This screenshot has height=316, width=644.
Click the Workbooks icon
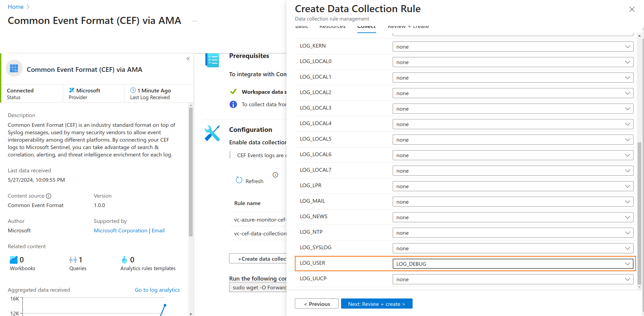coord(13,260)
